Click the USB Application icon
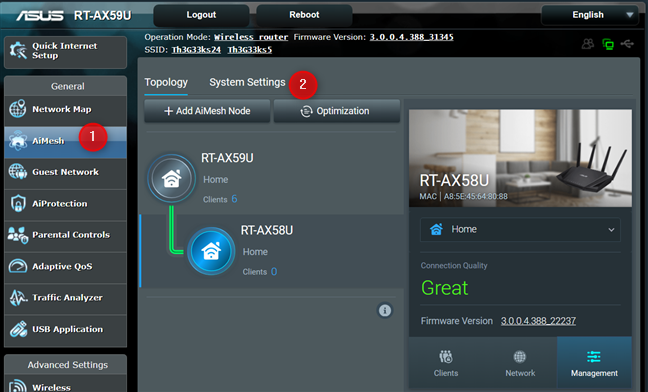Viewport: 648px width, 392px height. tap(18, 329)
